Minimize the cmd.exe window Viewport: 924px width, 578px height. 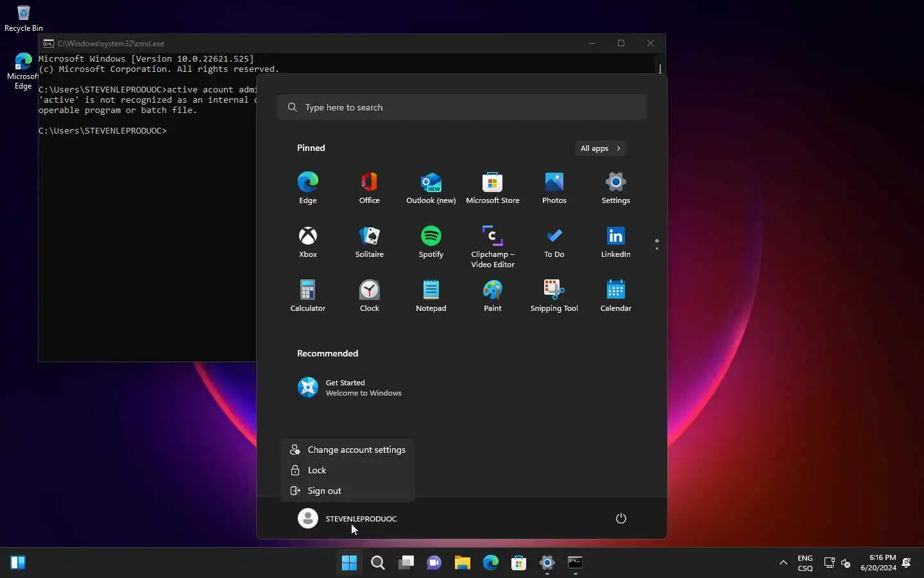(592, 43)
